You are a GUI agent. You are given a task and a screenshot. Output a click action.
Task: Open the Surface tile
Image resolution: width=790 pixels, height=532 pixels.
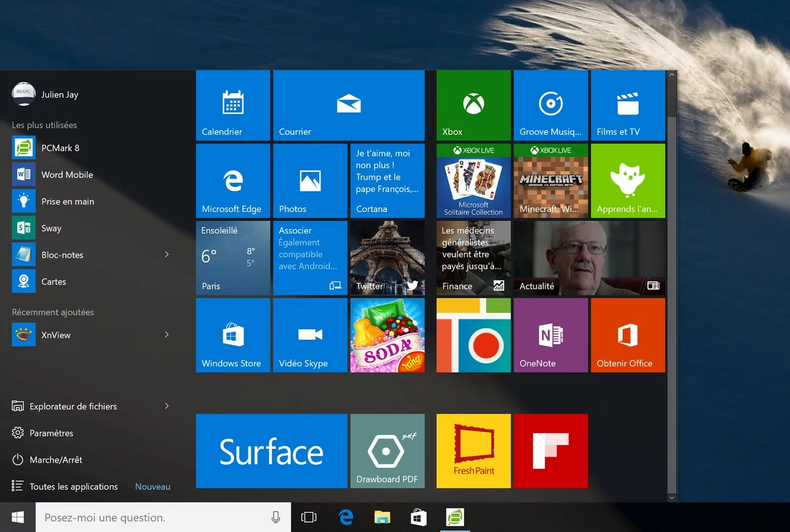tap(272, 451)
